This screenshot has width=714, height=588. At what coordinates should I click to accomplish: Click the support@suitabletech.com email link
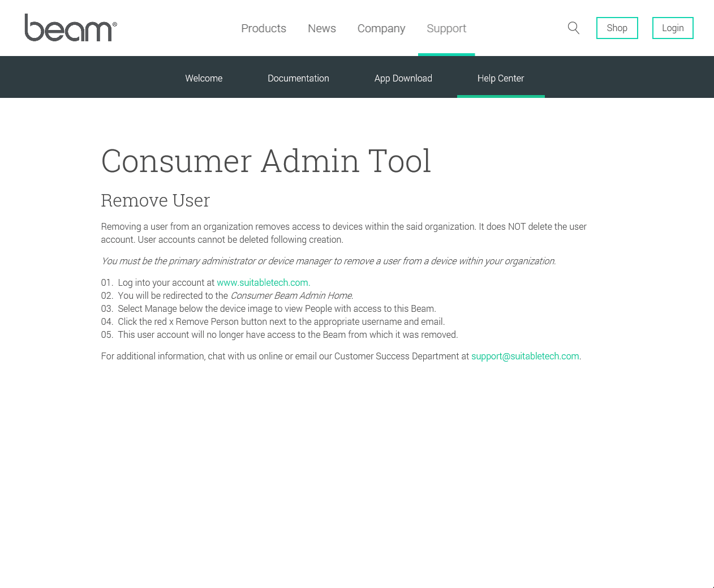(x=525, y=356)
